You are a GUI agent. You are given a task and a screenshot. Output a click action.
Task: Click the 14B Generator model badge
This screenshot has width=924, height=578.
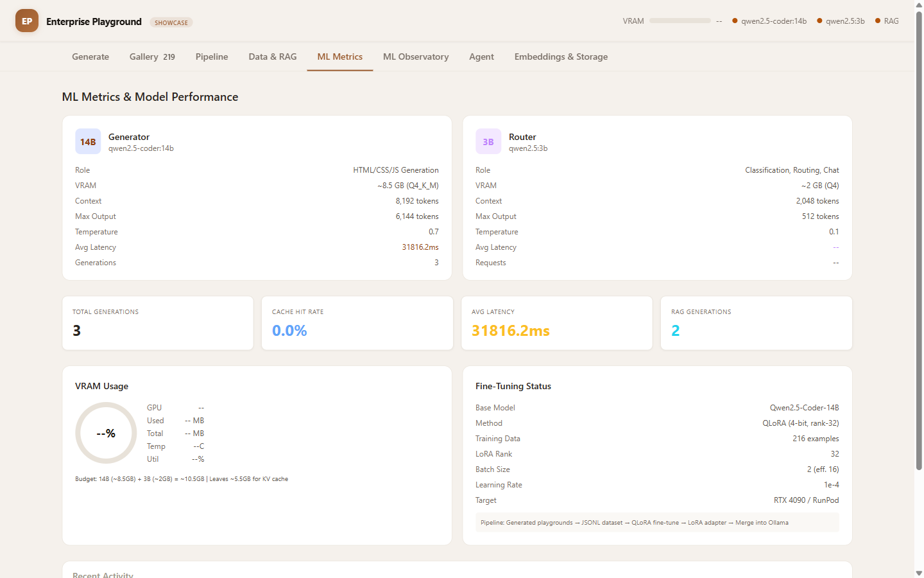(88, 142)
